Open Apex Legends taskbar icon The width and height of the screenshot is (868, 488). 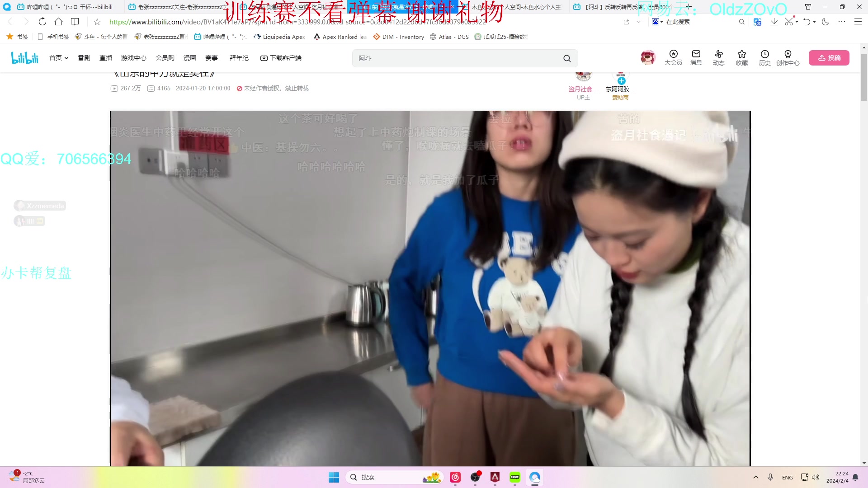click(495, 477)
